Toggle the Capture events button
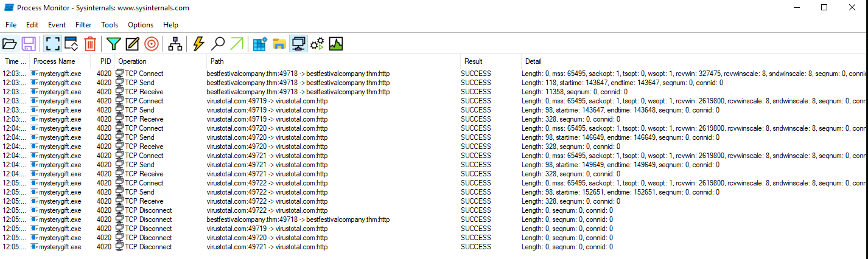This screenshot has width=868, height=259. (x=52, y=44)
